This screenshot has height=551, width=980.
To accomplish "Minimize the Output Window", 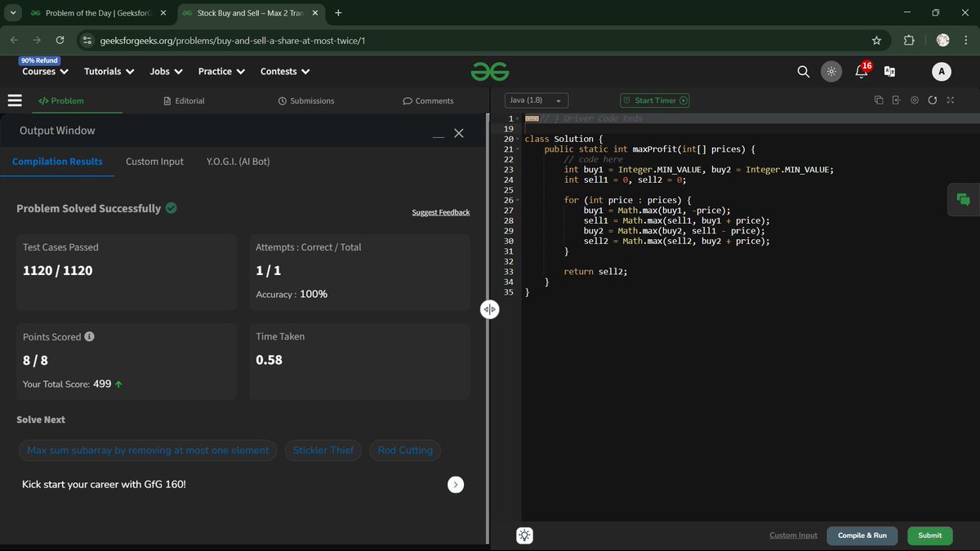I will [439, 136].
